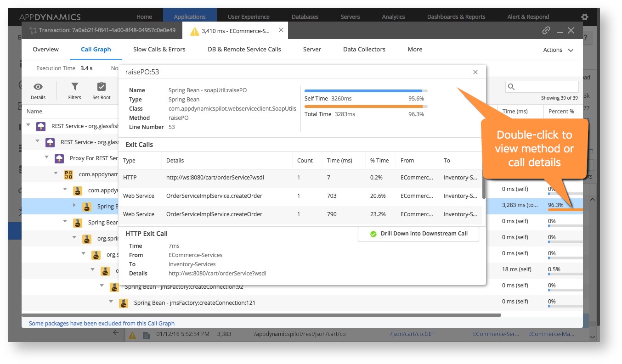Image resolution: width=622 pixels, height=364 pixels.
Task: Select the HTTP orderService?wsdl exit call row
Action: [x=300, y=178]
